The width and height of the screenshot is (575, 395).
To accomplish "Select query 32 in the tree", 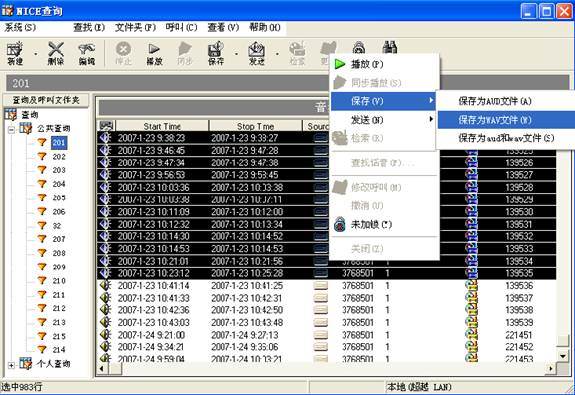I will pos(57,226).
